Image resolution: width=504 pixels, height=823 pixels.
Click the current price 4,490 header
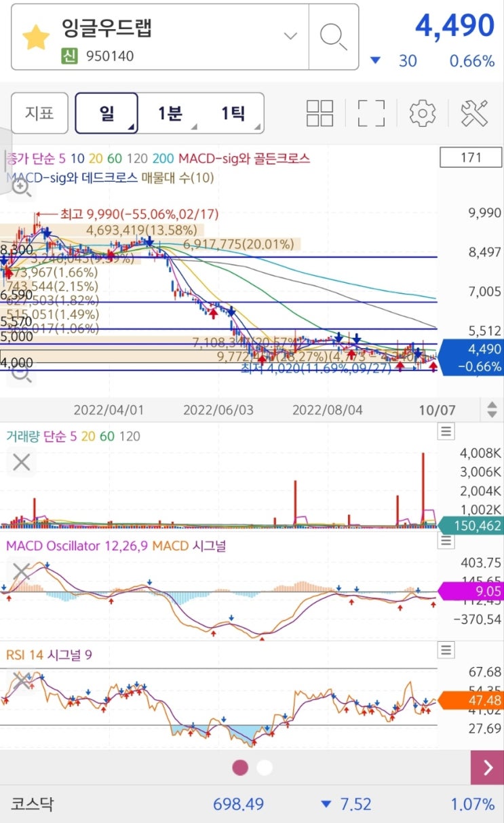coord(454,25)
